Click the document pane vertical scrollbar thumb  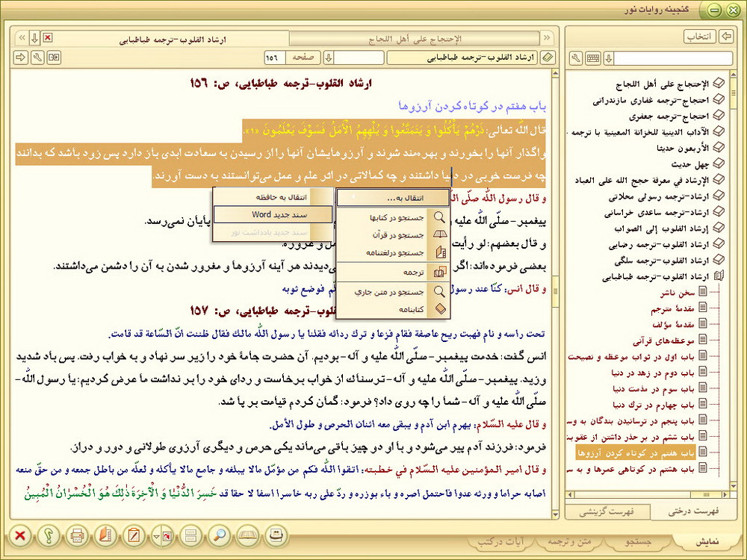click(555, 291)
